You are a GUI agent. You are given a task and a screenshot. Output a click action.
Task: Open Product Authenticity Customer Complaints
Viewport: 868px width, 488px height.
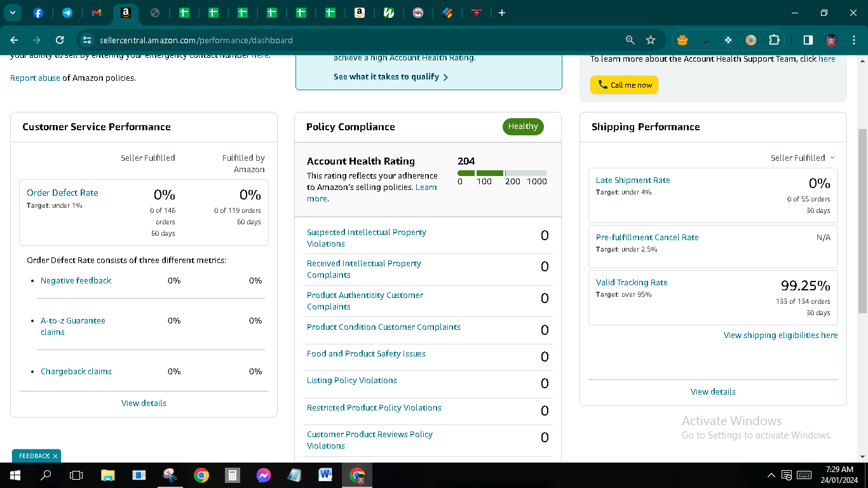tap(365, 301)
